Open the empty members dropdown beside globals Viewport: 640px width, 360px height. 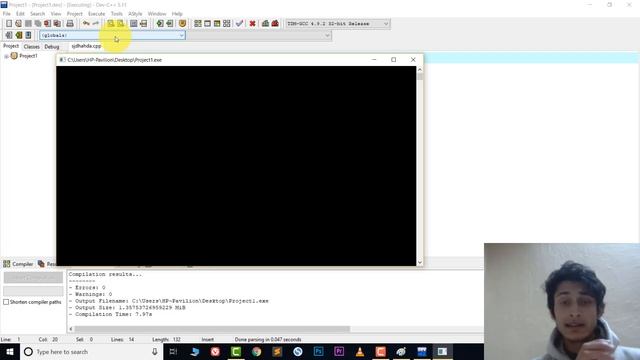pos(260,36)
